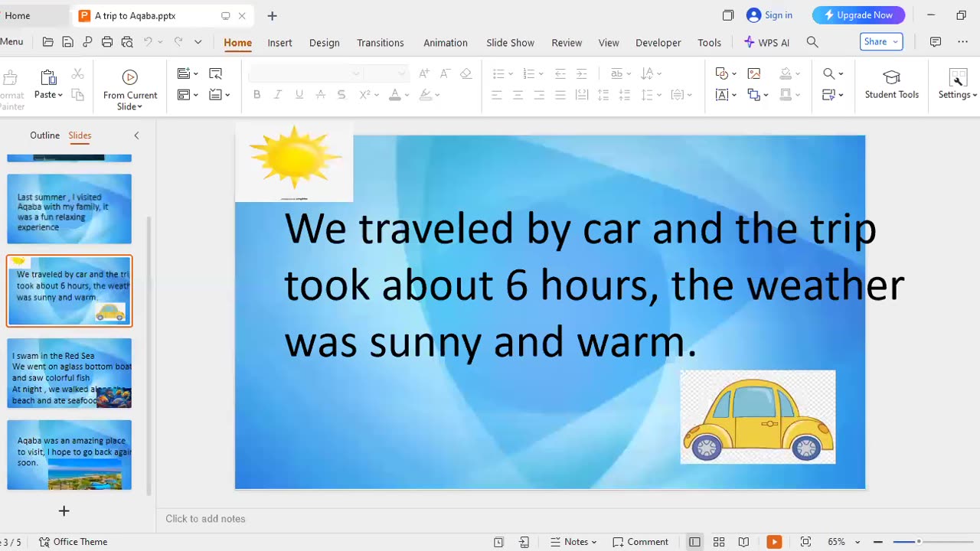The width and height of the screenshot is (980, 551).
Task: Insert a picture using the ribbon image icon
Action: click(754, 73)
